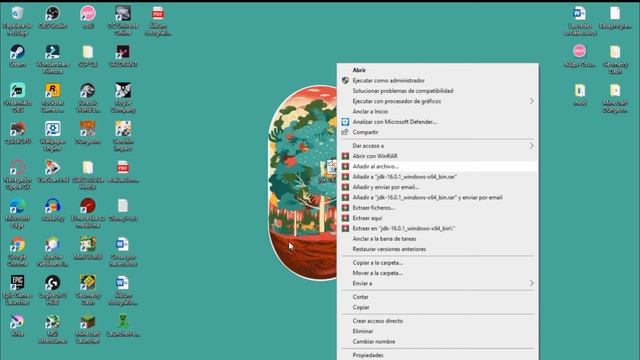
Task: Choose Solucionar problemas de compatibilidad
Action: [438, 91]
